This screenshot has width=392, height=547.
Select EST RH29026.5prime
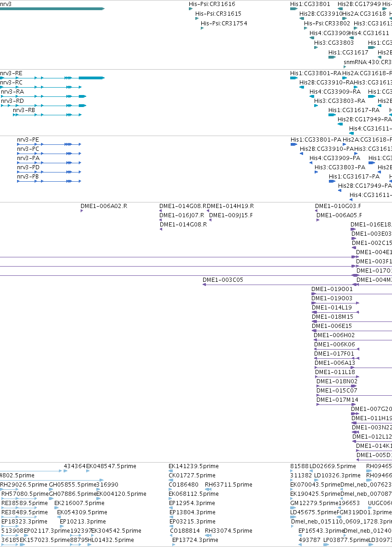pos(23,485)
